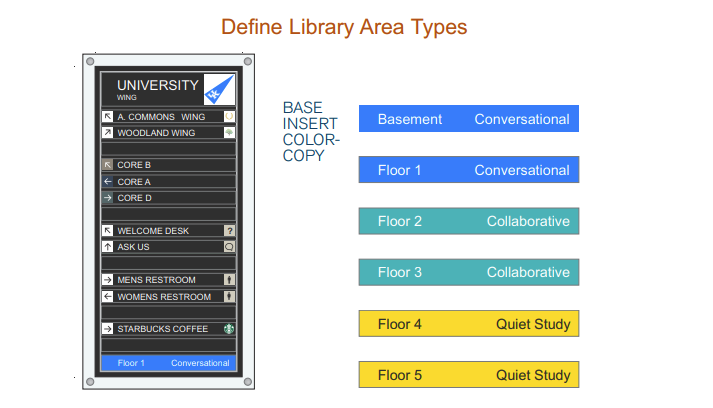This screenshot has height=408, width=713.
Task: Select the Floor 3 Collaborative teal bar
Action: click(x=469, y=272)
